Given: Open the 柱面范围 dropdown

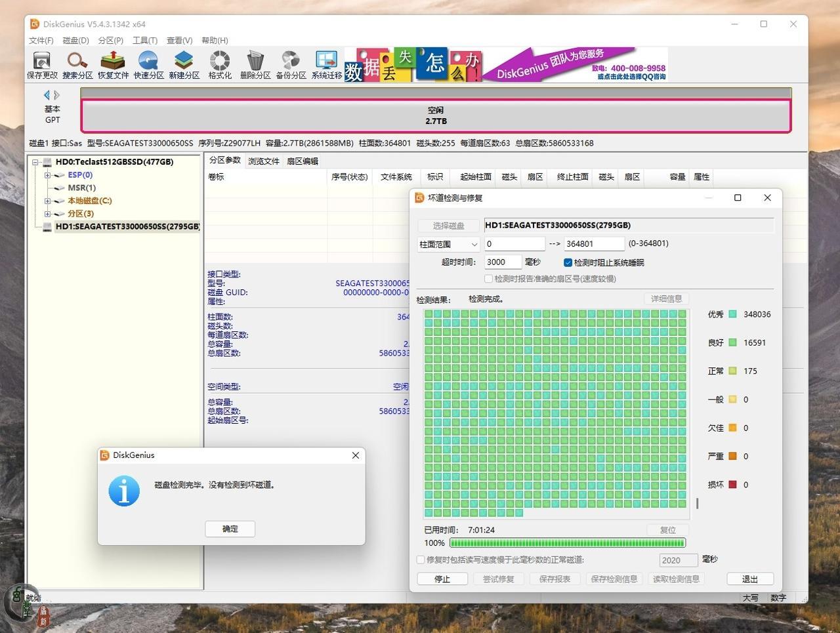Looking at the screenshot, I should [x=449, y=244].
